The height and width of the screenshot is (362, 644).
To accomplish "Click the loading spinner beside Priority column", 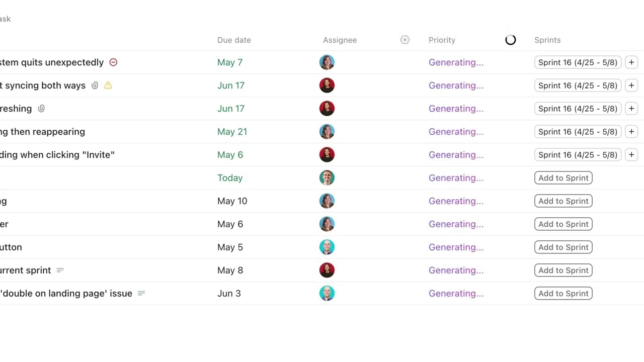I will [x=511, y=40].
